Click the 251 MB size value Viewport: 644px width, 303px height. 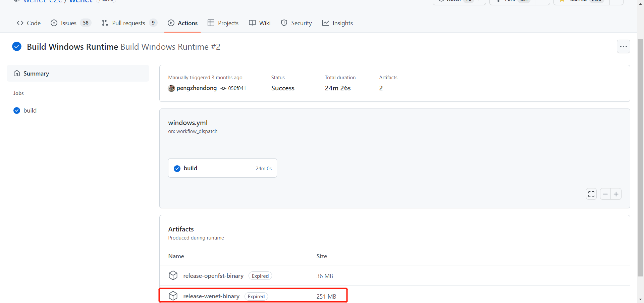coord(326,296)
